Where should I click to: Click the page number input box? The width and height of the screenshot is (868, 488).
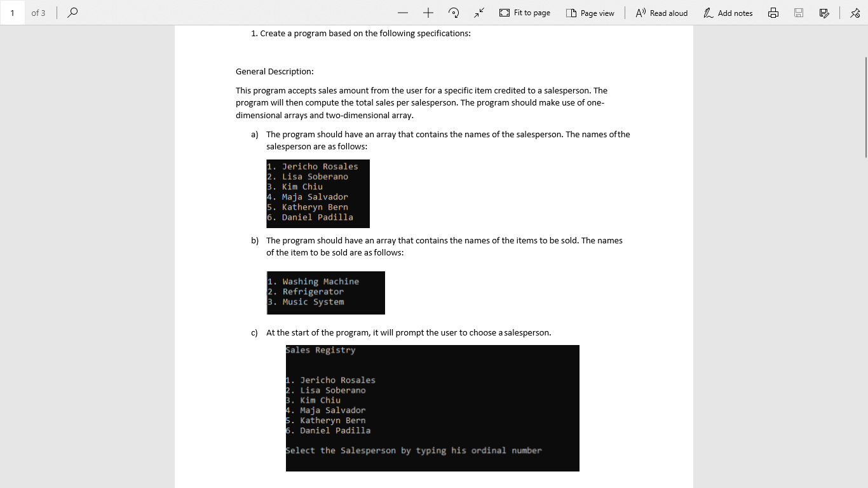coord(13,12)
